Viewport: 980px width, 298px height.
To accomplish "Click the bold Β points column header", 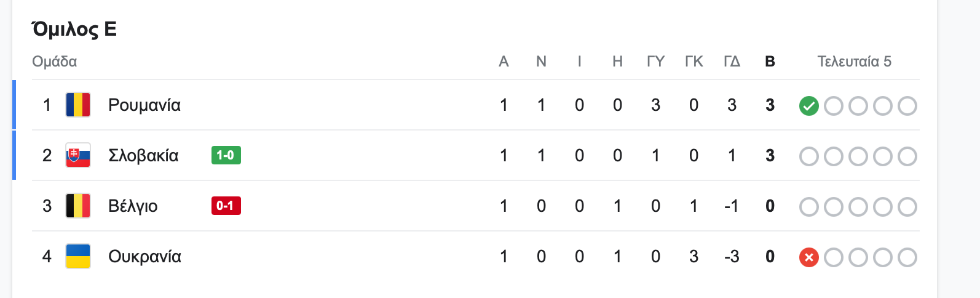I will click(770, 62).
